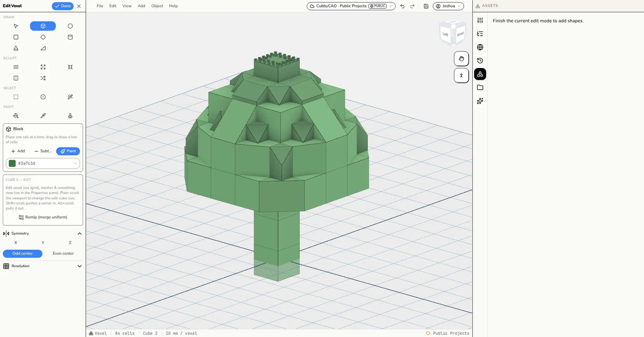The width and height of the screenshot is (644, 337).
Task: Open the sliders properties panel icon
Action: tap(480, 20)
